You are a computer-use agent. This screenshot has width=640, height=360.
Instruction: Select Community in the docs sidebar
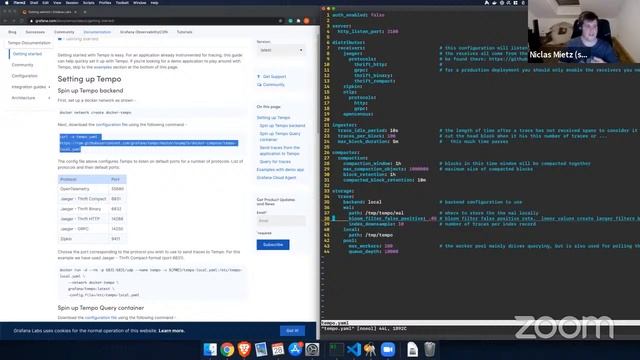pos(22,65)
